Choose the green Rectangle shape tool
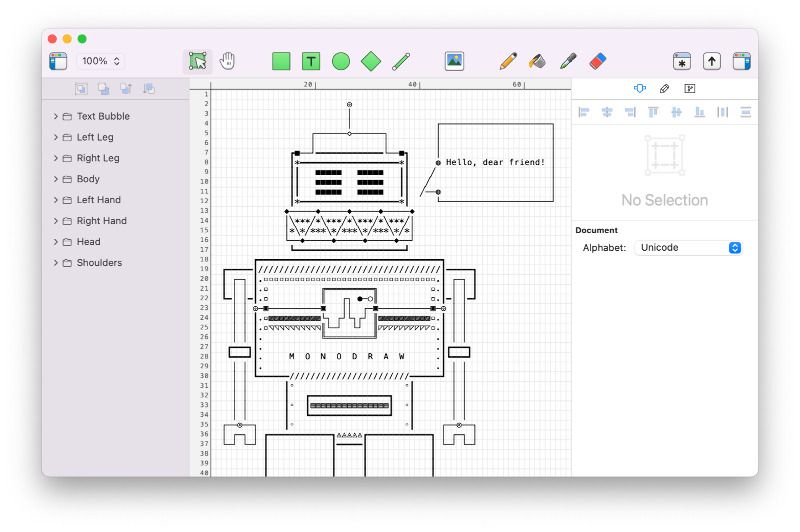Viewport: 800px width, 532px height. (281, 61)
